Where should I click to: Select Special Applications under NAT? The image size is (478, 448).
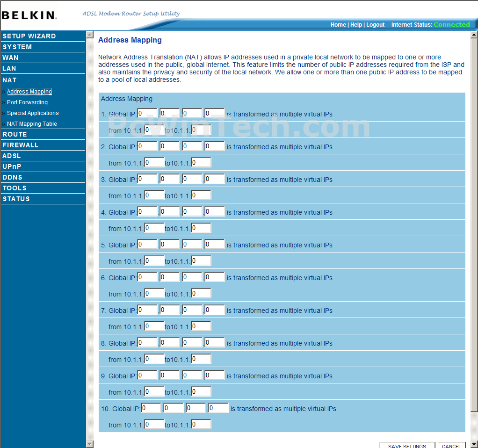tap(33, 113)
